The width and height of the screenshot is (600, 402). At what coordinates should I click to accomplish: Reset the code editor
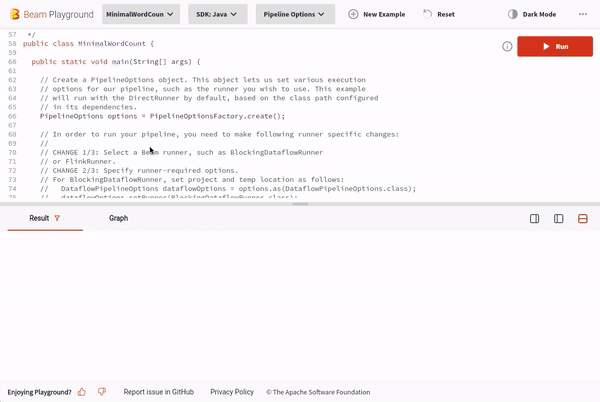coord(439,14)
